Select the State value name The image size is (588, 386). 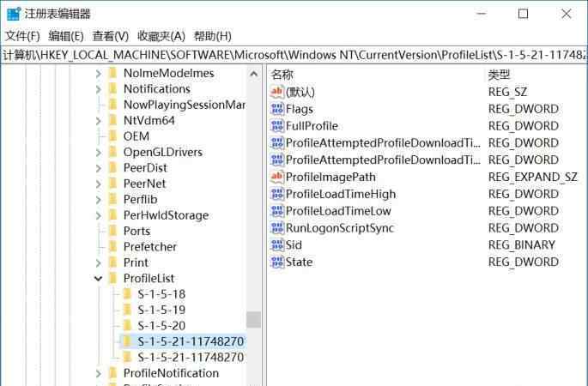(299, 262)
